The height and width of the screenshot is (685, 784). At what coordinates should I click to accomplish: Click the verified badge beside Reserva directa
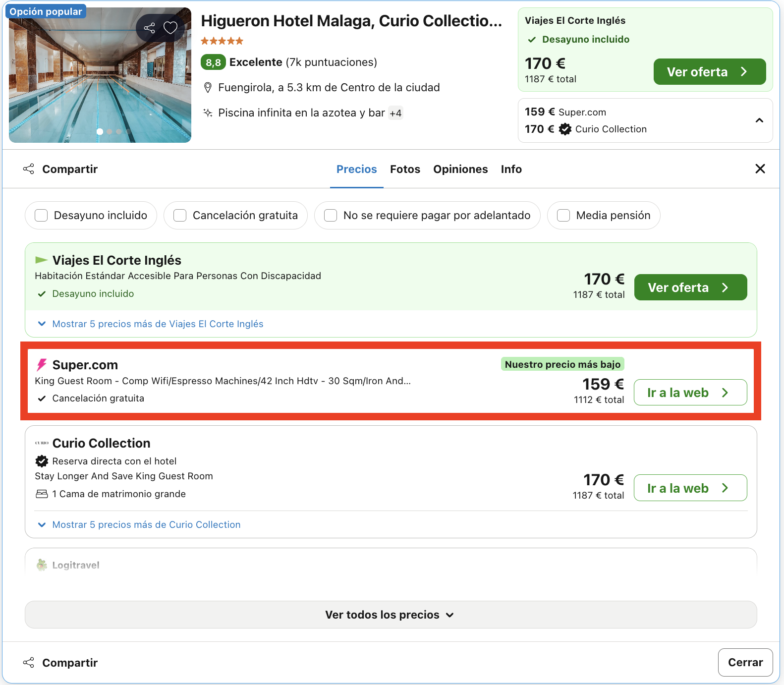tap(42, 461)
